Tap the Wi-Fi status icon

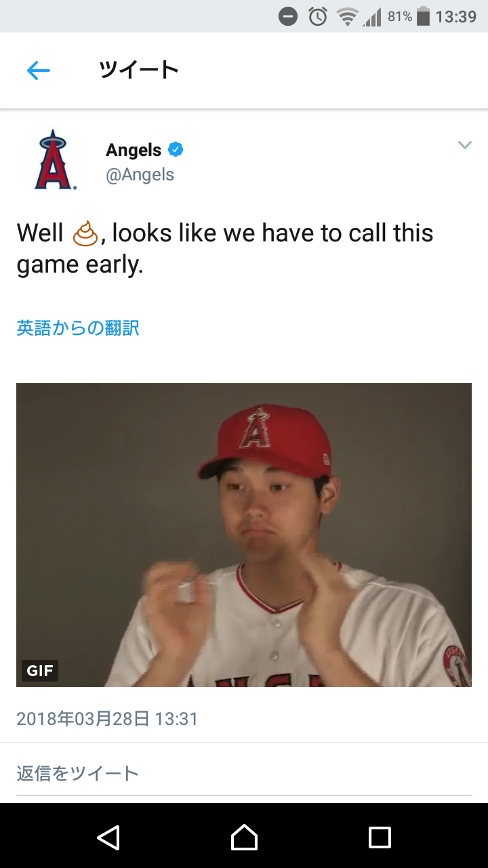(348, 17)
